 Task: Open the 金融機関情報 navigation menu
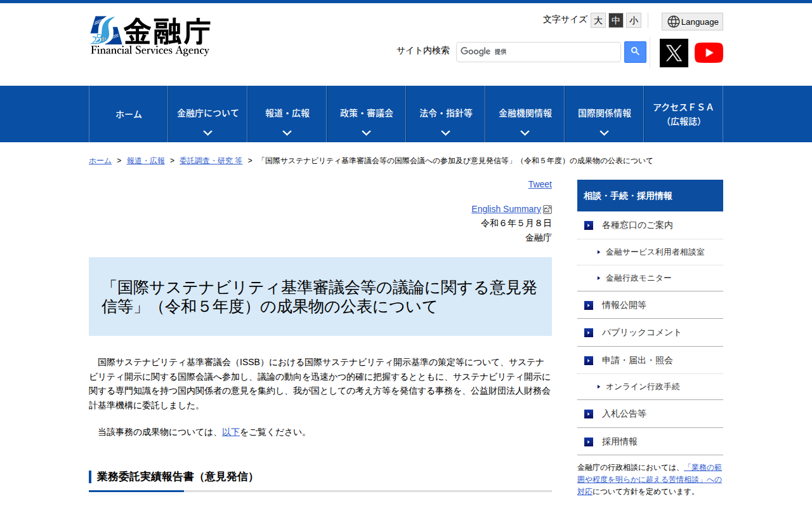[x=525, y=114]
